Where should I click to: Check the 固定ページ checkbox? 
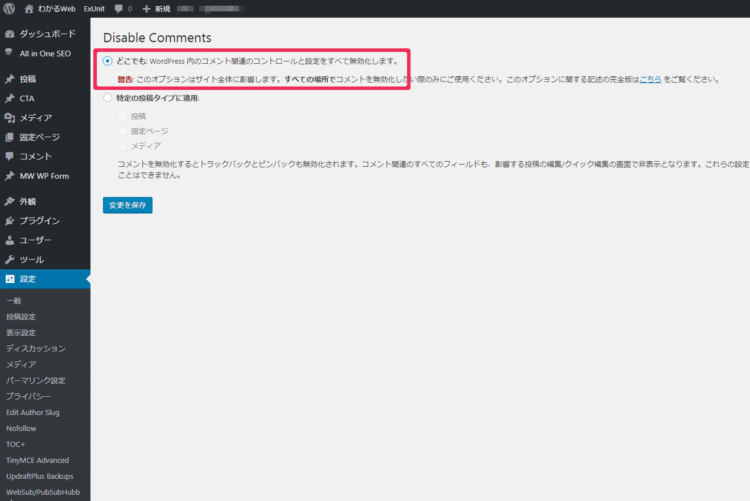coord(123,131)
